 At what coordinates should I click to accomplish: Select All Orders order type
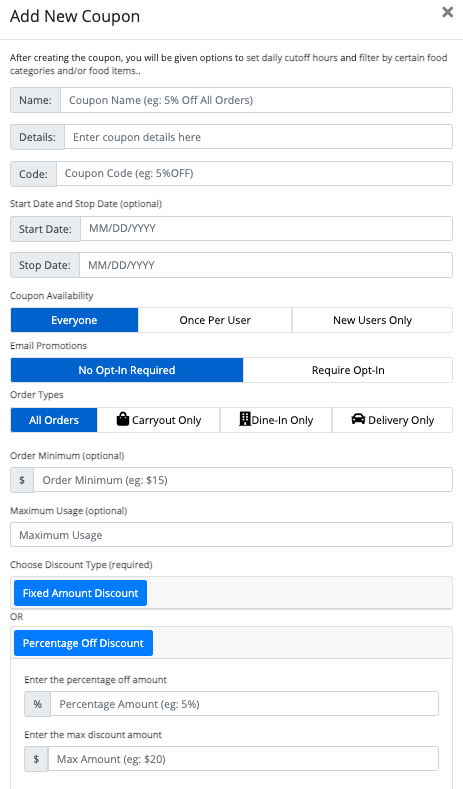[x=54, y=420]
